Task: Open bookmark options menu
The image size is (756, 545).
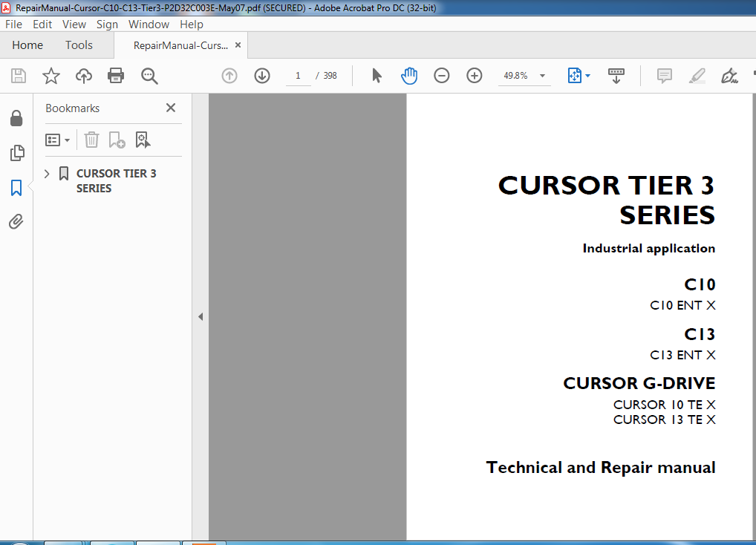Action: (x=57, y=140)
